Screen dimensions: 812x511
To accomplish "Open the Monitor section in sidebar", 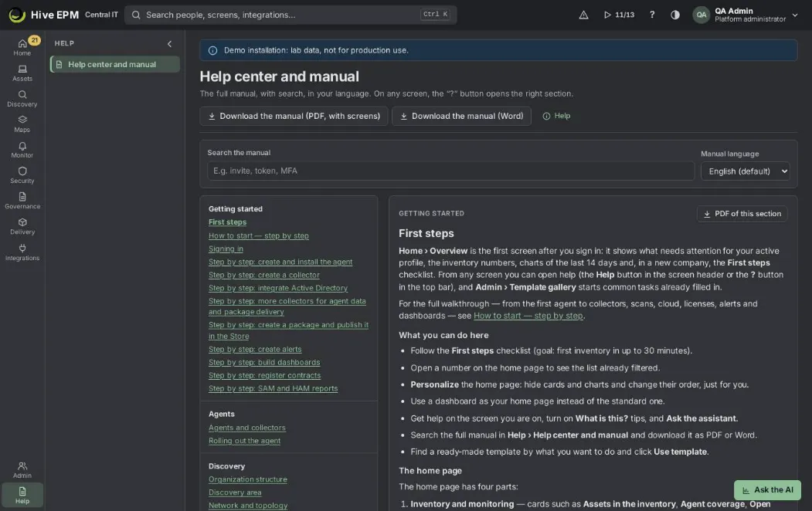I will tap(22, 150).
